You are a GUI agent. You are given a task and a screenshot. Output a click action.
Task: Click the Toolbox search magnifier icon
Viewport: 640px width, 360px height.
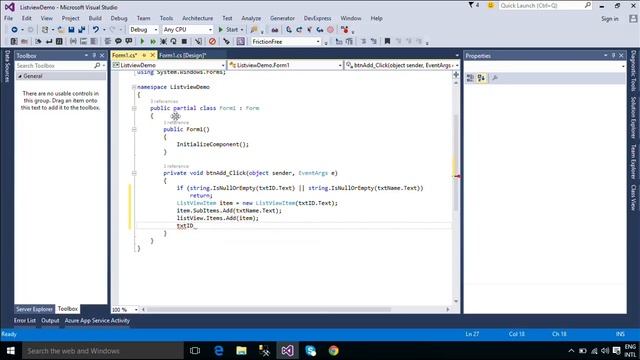97,65
